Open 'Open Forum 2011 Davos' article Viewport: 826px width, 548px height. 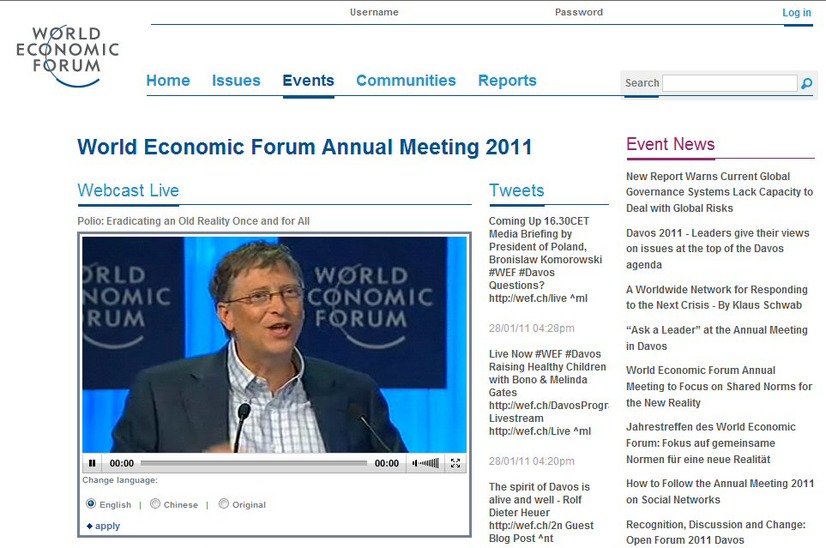tap(715, 532)
